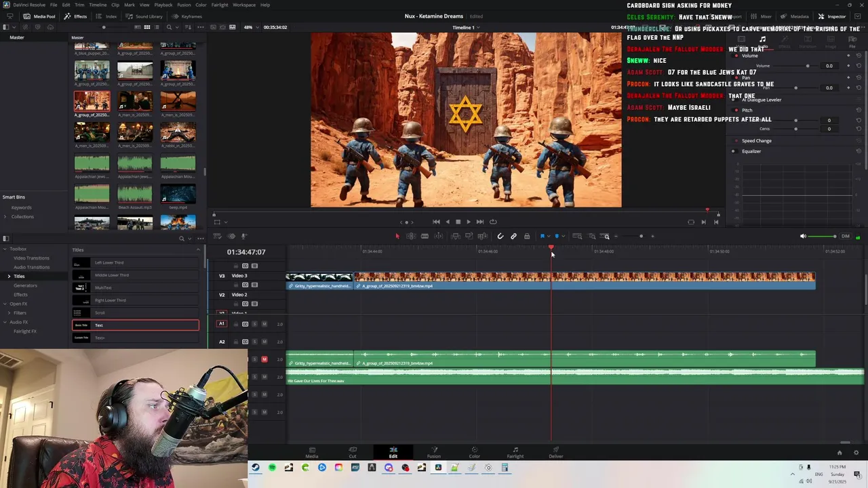Viewport: 868px width, 488px height.
Task: Click the speaker mute icon near volume slider
Action: click(x=803, y=236)
